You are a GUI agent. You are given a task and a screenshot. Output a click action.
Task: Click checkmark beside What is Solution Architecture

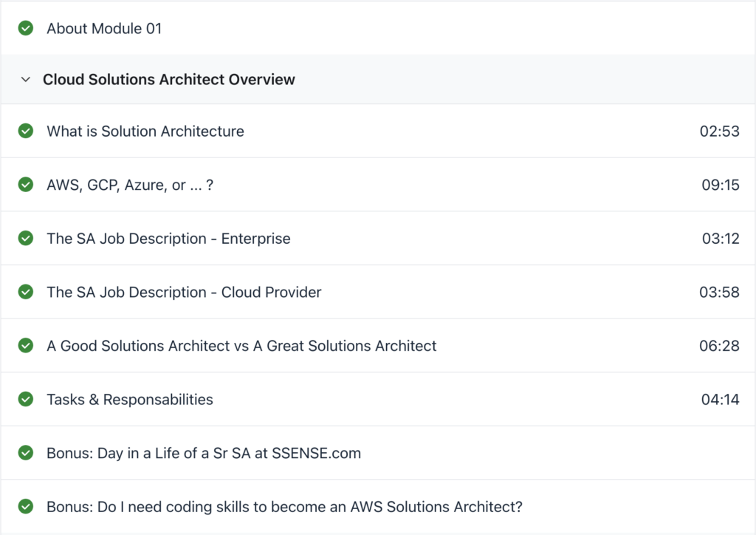point(26,132)
